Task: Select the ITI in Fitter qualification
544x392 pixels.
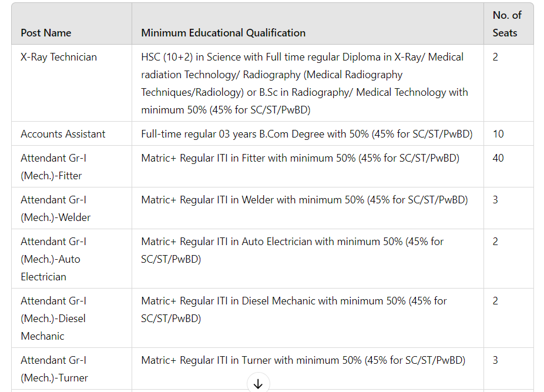Action: click(x=300, y=158)
